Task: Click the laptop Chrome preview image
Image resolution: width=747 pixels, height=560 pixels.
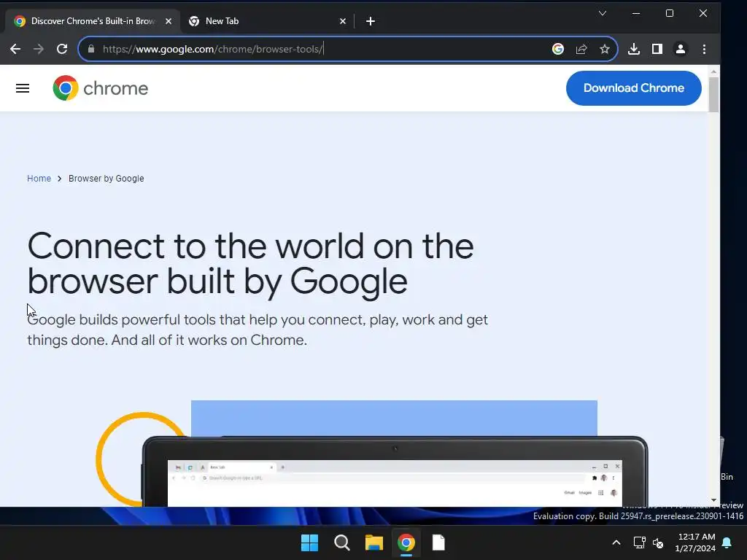Action: click(x=395, y=472)
